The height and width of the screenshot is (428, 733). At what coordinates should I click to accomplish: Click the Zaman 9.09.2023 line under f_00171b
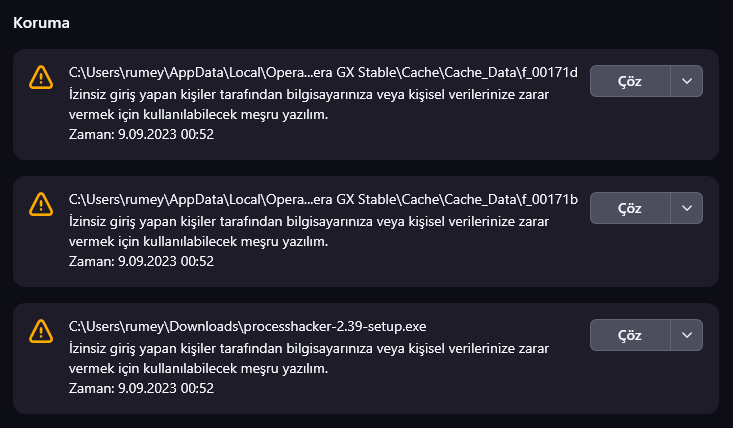(x=141, y=261)
